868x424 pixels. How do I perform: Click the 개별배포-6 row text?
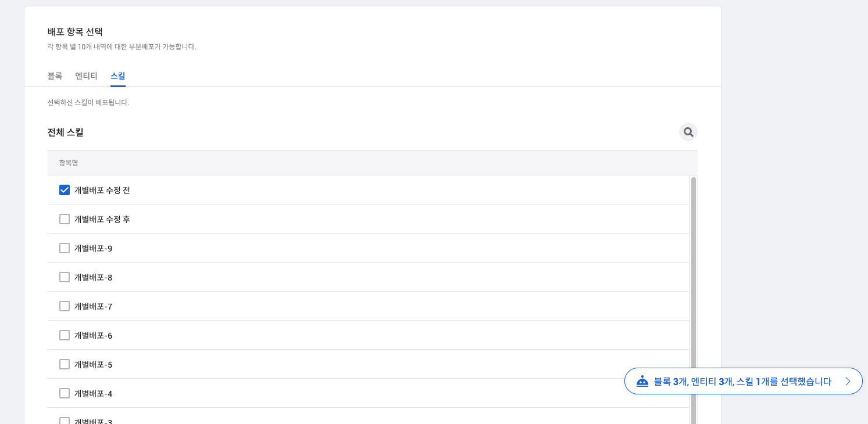93,336
